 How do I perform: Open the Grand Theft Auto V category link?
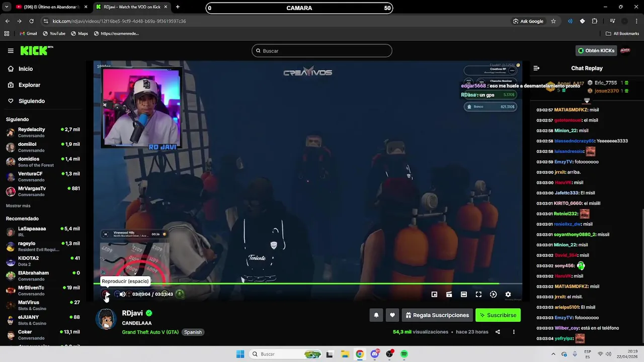(150, 332)
